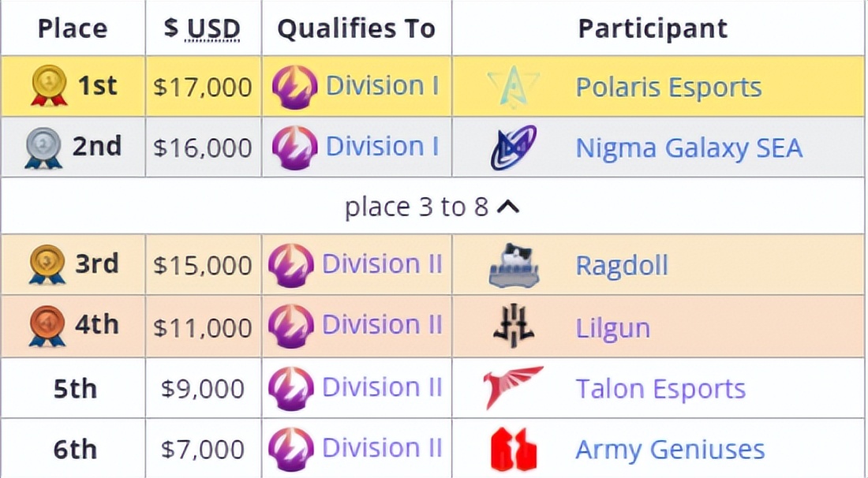Click the $ USD column header

pos(201,27)
